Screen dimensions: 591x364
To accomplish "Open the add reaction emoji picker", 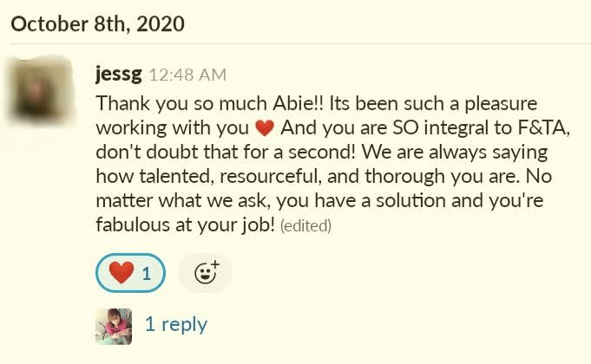I will point(205,274).
